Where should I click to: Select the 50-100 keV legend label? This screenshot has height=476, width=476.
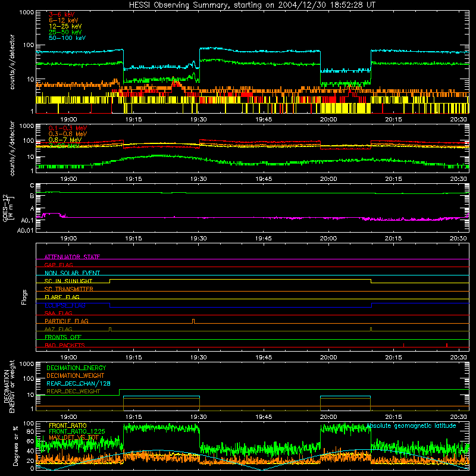[67, 37]
